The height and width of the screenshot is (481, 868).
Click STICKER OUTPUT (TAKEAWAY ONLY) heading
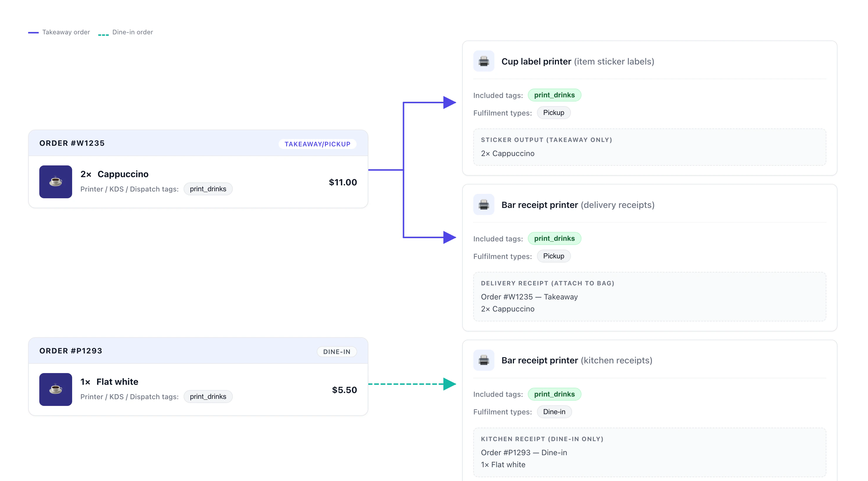pyautogui.click(x=546, y=140)
